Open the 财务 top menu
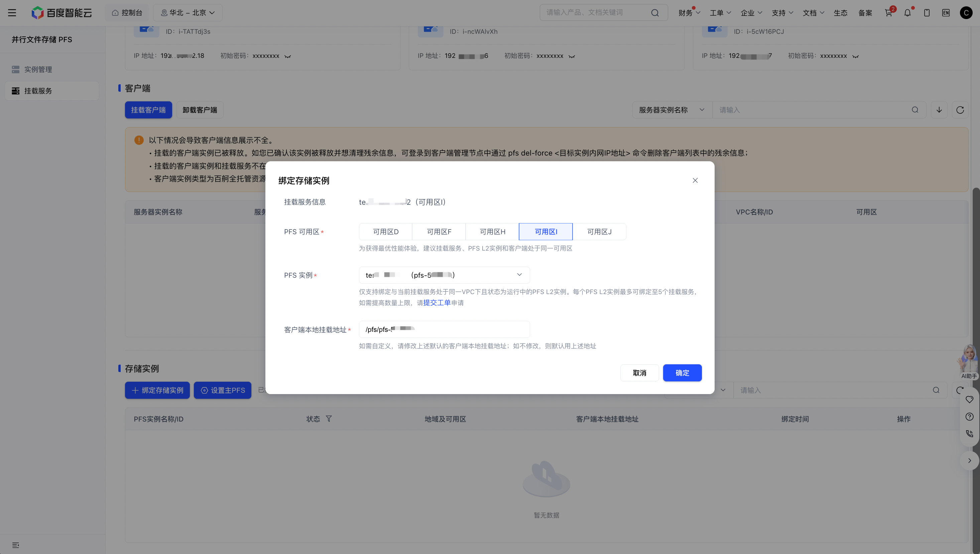Viewport: 980px width, 554px height. [689, 13]
